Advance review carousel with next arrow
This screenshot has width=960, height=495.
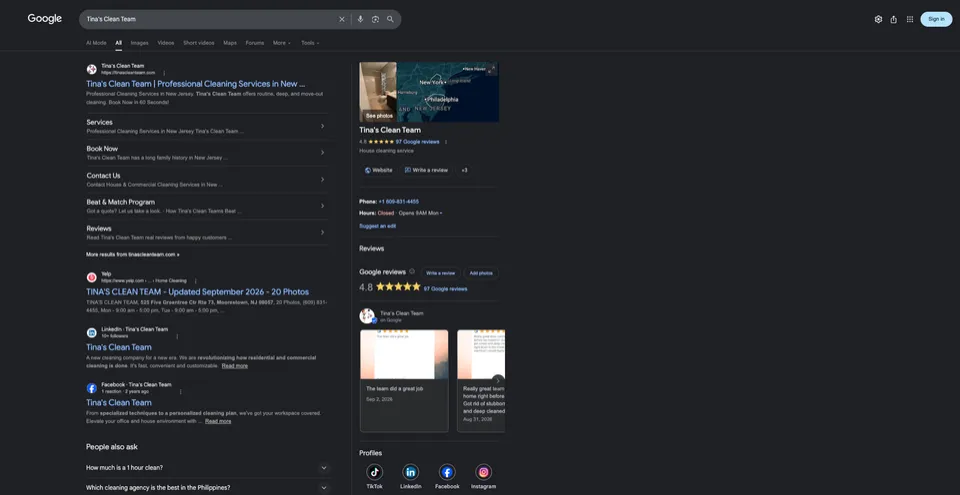tap(498, 380)
